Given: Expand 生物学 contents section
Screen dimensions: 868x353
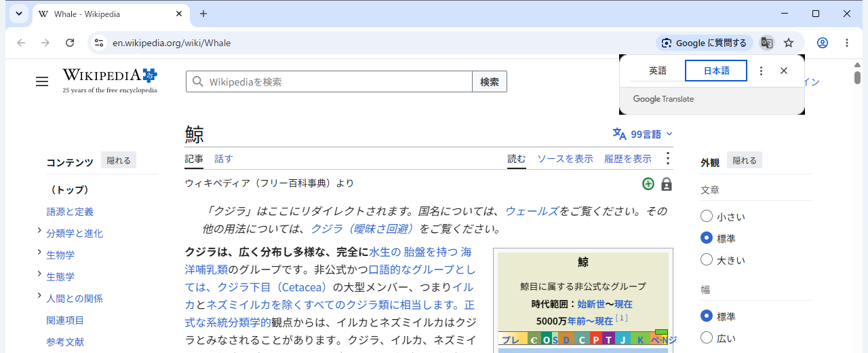Looking at the screenshot, I should tap(39, 254).
